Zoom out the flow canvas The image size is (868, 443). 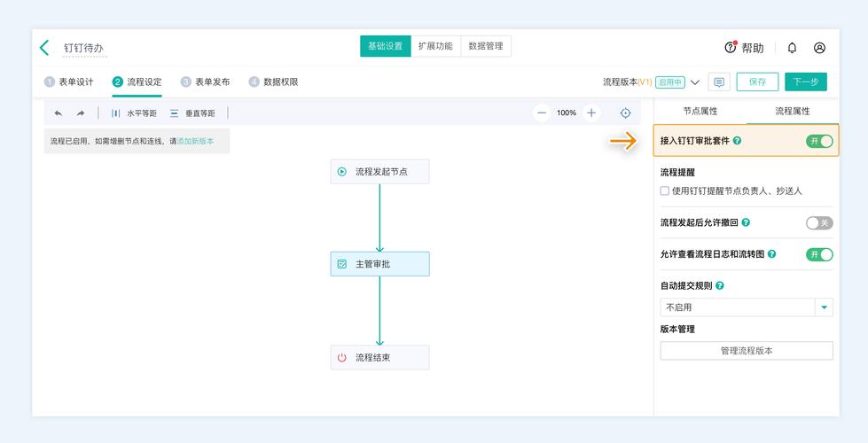542,113
